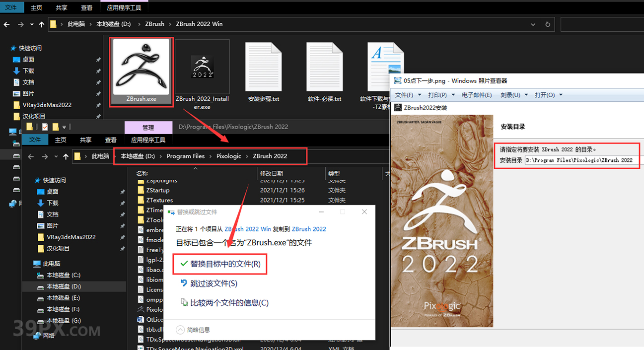The width and height of the screenshot is (644, 350).
Task: Open 文档 in Pixologic window sidebar
Action: [x=53, y=214]
